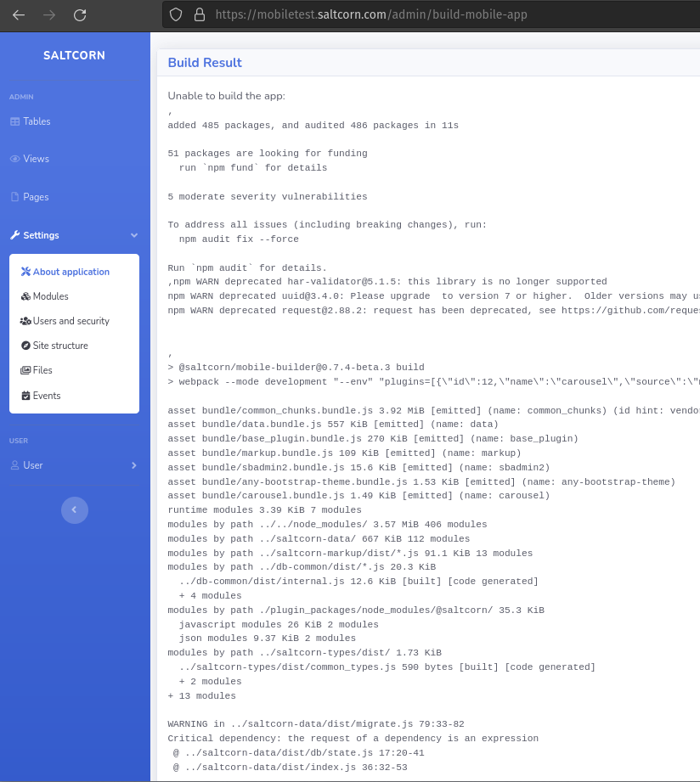Click the padlock icon before the URL
Image resolution: width=700 pixels, height=782 pixels.
coord(198,14)
